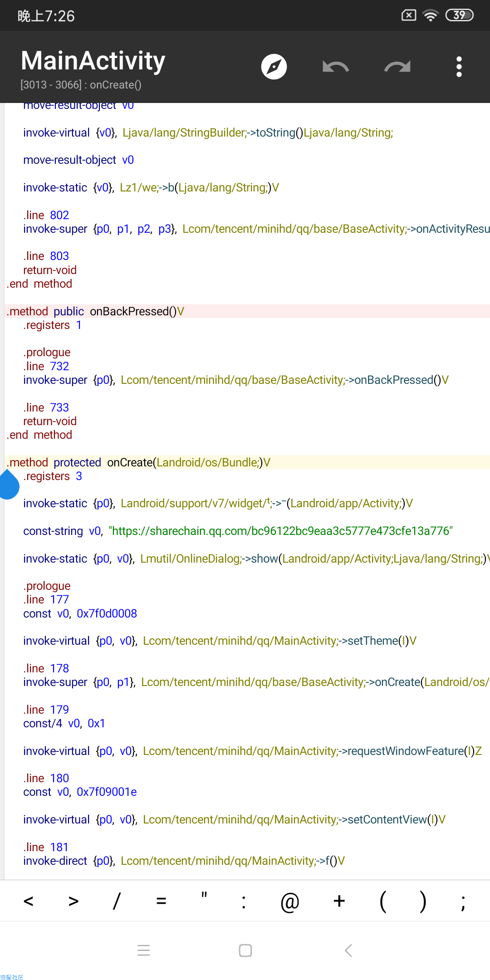
Task: Insert the equals sign from shortcut bar
Action: pyautogui.click(x=161, y=901)
